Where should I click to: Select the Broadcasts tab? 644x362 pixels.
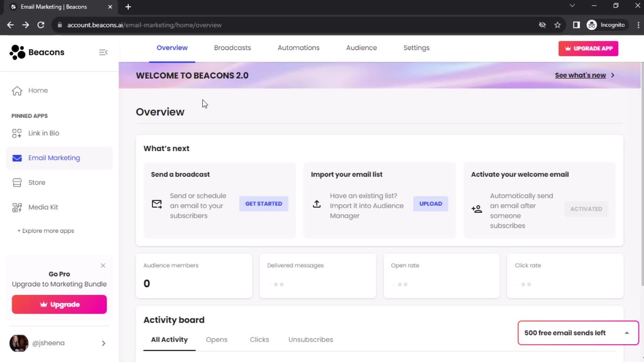(x=232, y=48)
